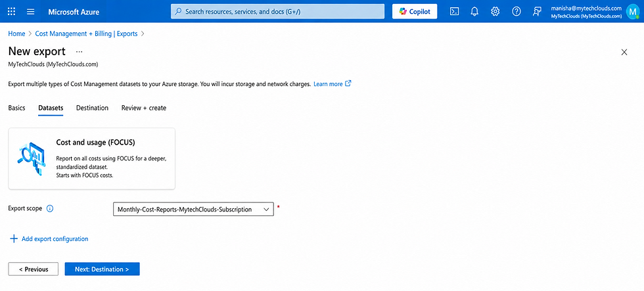Open the Azure apps grid launcher
The width and height of the screenshot is (644, 291).
coord(12,11)
